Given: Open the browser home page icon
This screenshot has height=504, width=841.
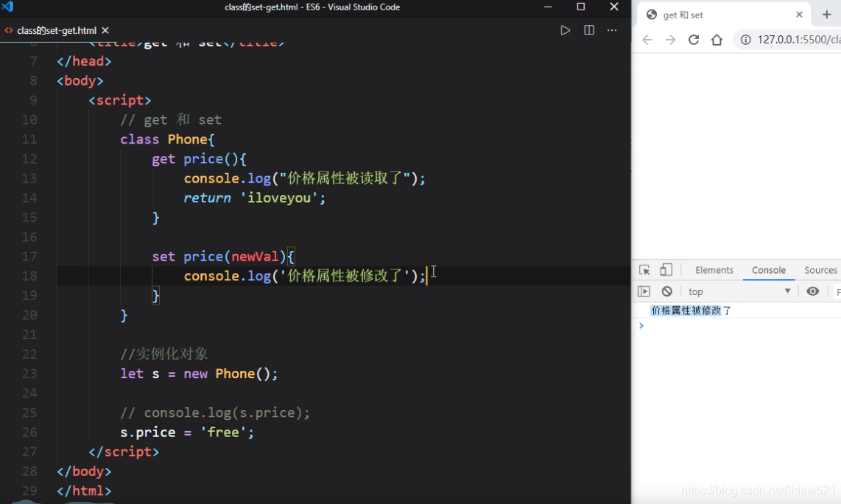Looking at the screenshot, I should coord(717,40).
